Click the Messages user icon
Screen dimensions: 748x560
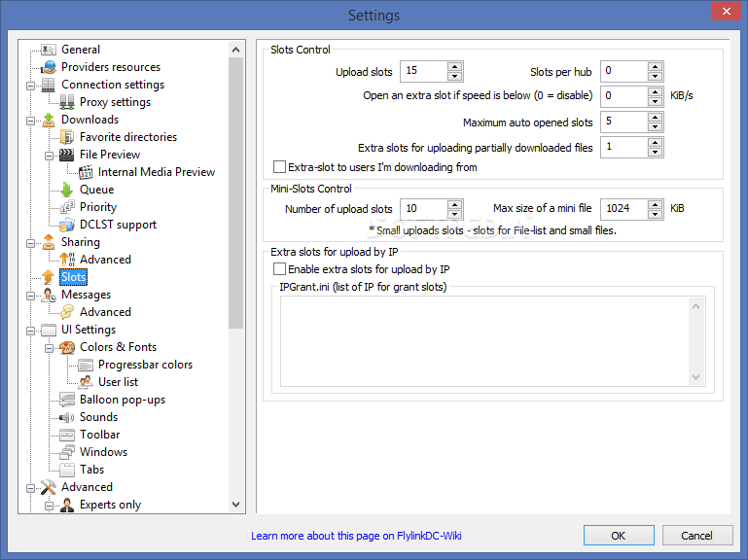(x=49, y=295)
